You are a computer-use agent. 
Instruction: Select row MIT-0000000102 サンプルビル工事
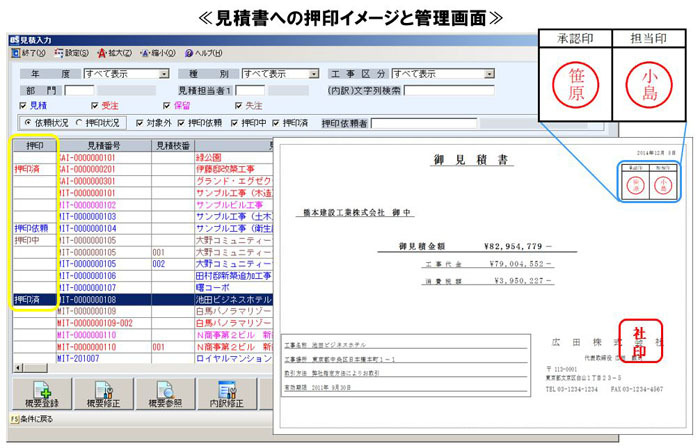[x=143, y=205]
